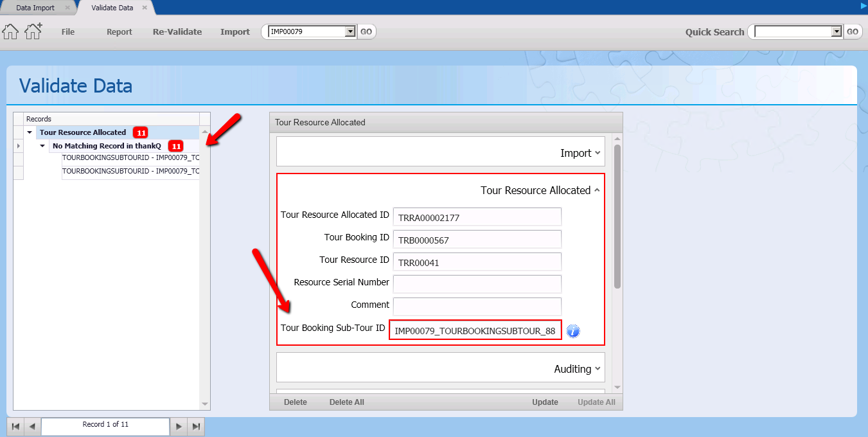Jump to last record button
868x437 pixels.
click(x=196, y=426)
